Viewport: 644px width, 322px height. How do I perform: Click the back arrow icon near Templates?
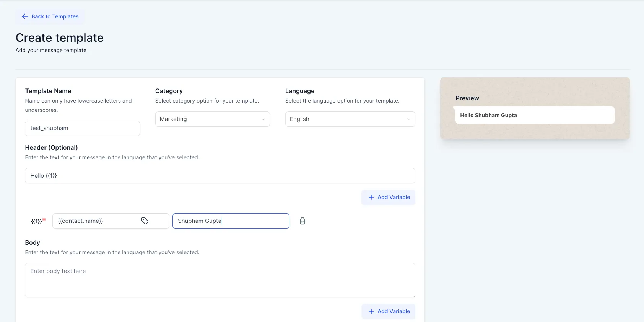coord(25,16)
